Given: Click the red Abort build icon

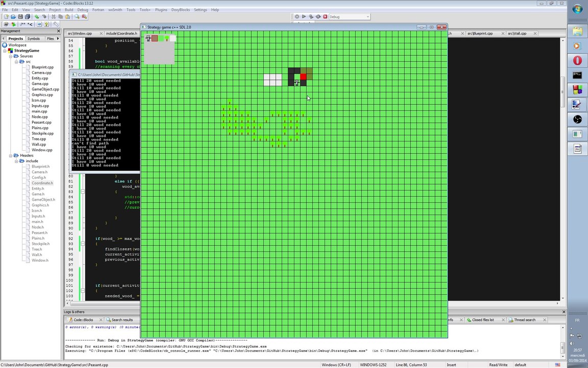Looking at the screenshot, I should pyautogui.click(x=325, y=16).
